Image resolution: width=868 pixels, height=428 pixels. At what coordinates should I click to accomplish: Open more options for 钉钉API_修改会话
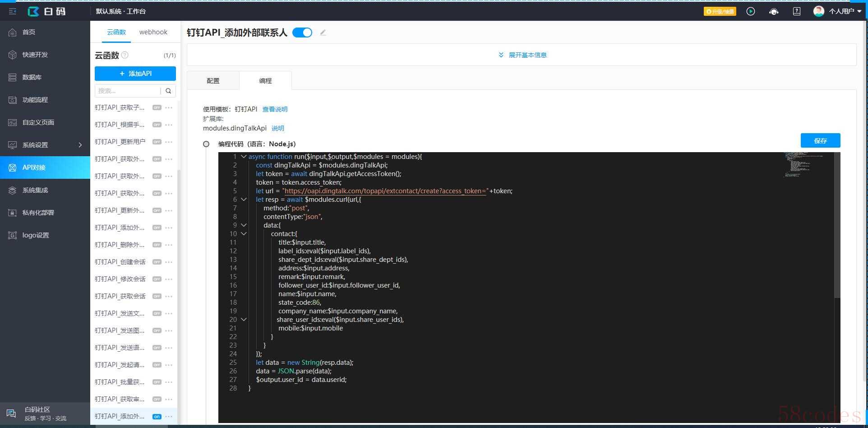click(x=169, y=279)
